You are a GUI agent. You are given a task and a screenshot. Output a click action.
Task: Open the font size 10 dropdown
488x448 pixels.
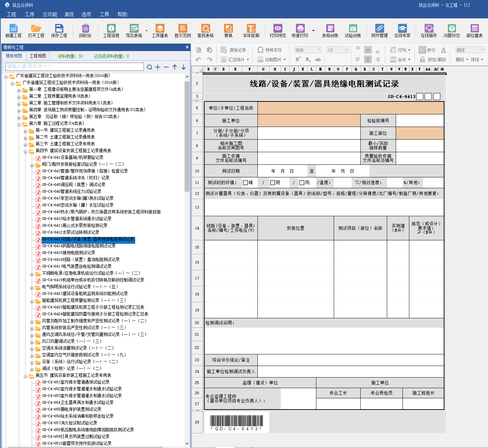pos(337,50)
